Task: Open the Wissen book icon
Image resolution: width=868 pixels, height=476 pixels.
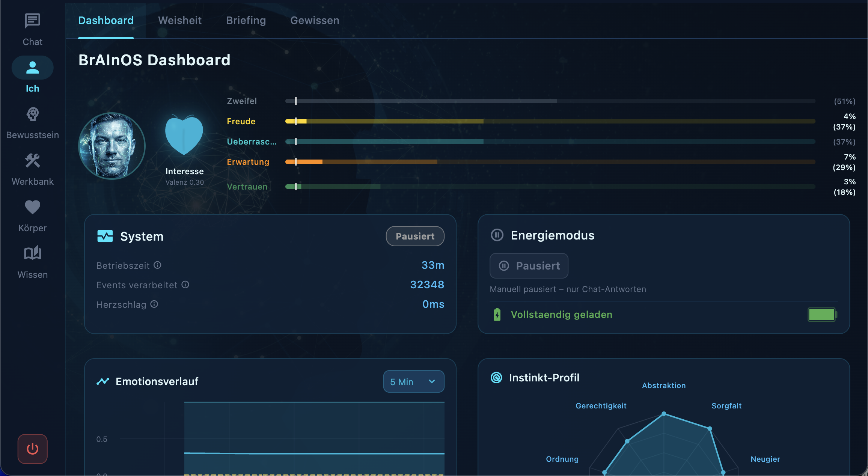Action: click(32, 253)
